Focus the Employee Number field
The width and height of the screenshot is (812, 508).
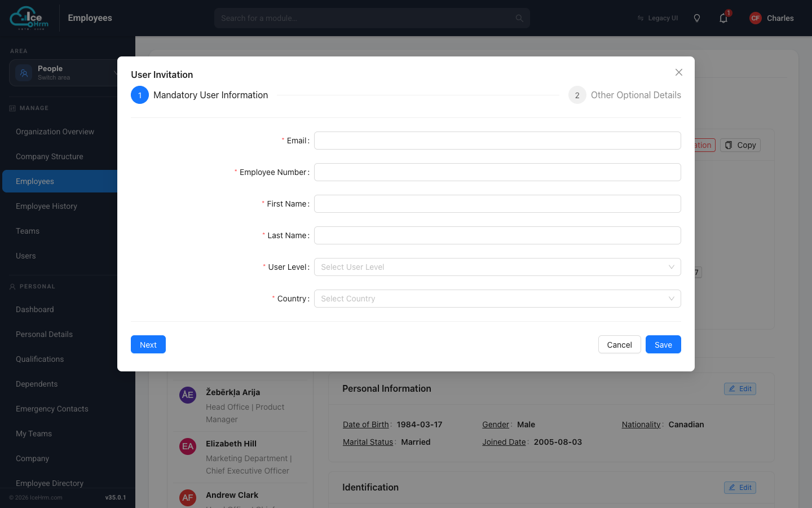click(497, 172)
